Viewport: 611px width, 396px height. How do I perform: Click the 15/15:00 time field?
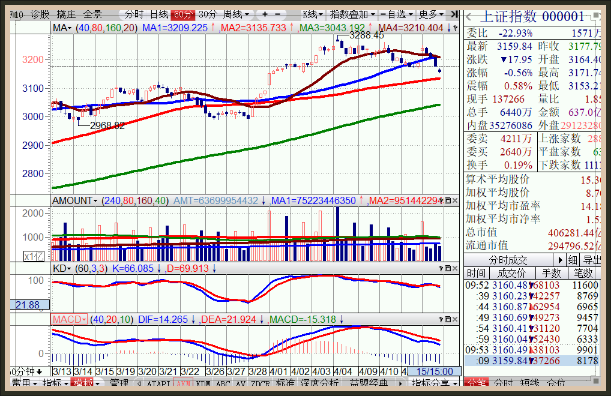[x=434, y=371]
